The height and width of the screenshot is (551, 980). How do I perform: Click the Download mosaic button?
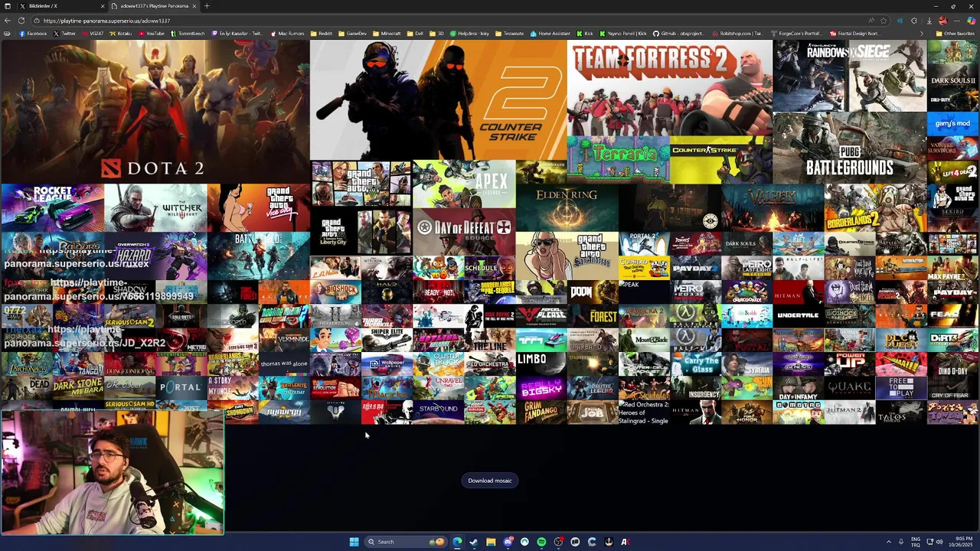pos(490,481)
